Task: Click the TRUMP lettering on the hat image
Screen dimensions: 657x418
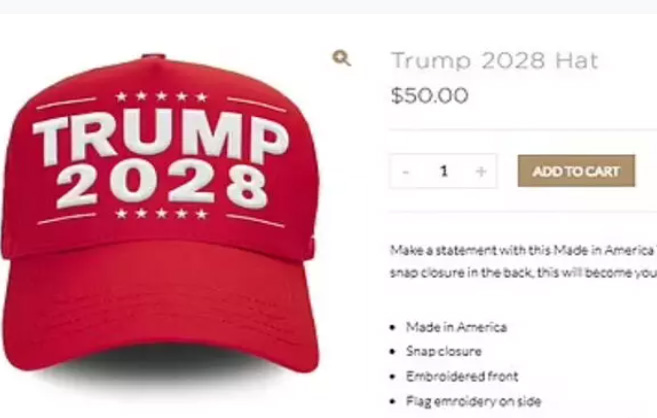Action: tap(161, 136)
